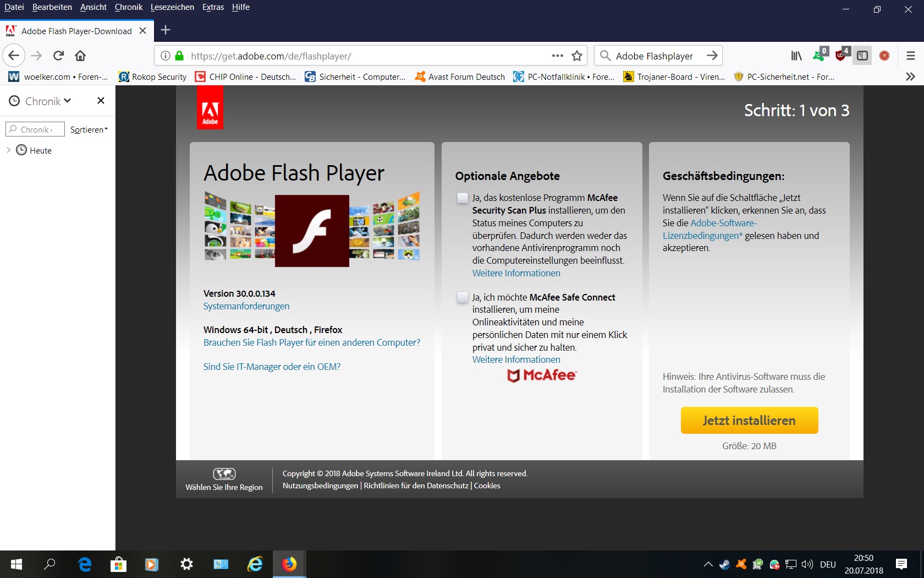Screen dimensions: 924x578
Task: Click the volume speaker tray icon
Action: tap(807, 564)
